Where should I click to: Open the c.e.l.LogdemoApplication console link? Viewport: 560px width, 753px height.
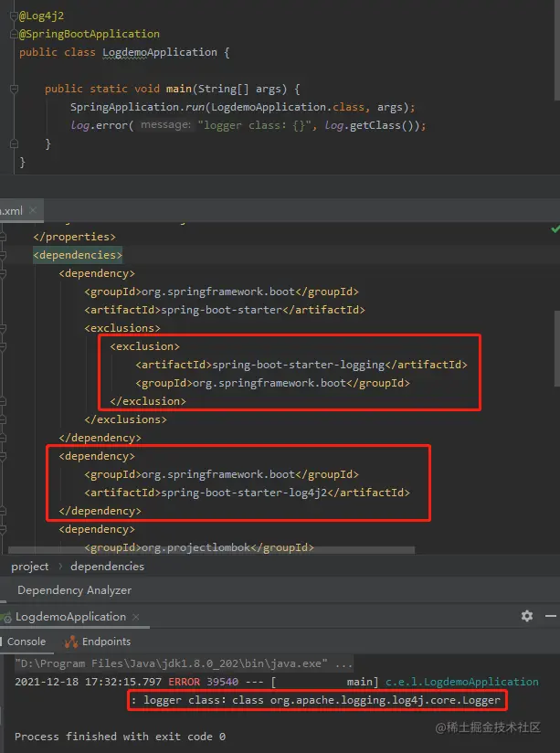point(462,682)
